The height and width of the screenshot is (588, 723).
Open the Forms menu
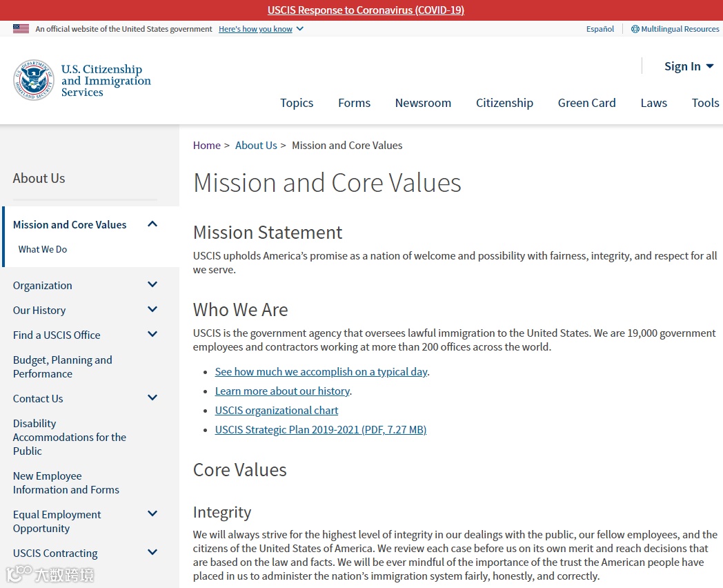tap(354, 103)
